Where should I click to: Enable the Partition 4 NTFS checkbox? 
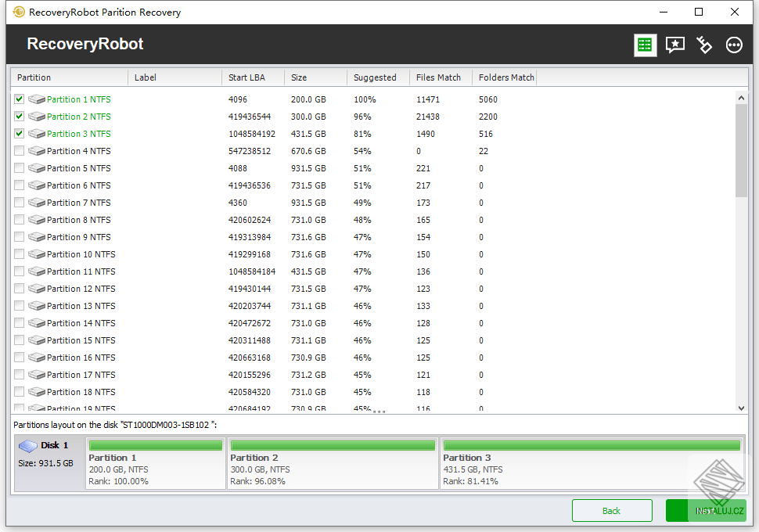coord(19,151)
